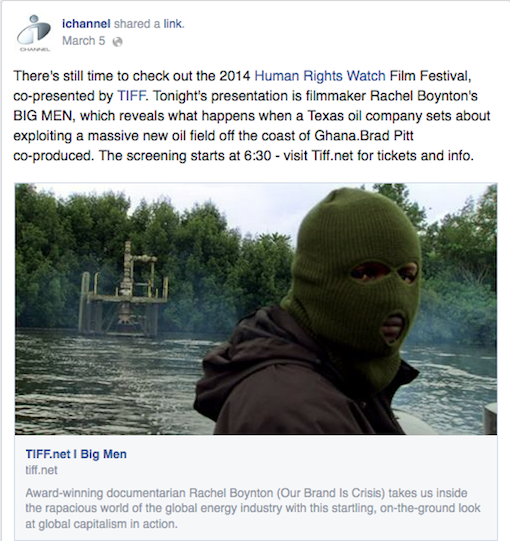This screenshot has height=541, width=510.
Task: Click the word Watch in blue link
Action: (x=366, y=76)
